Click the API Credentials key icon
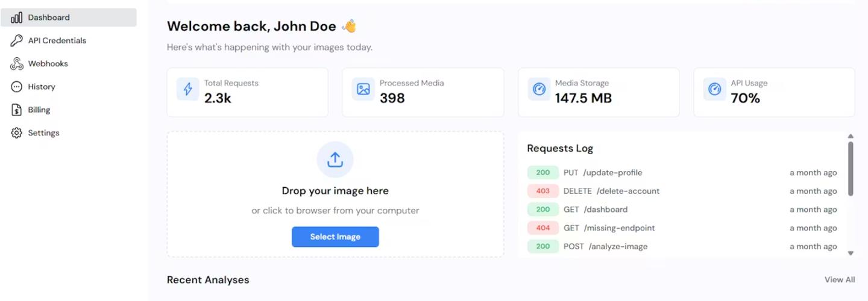Viewport: 868px width, 301px height. (17, 41)
